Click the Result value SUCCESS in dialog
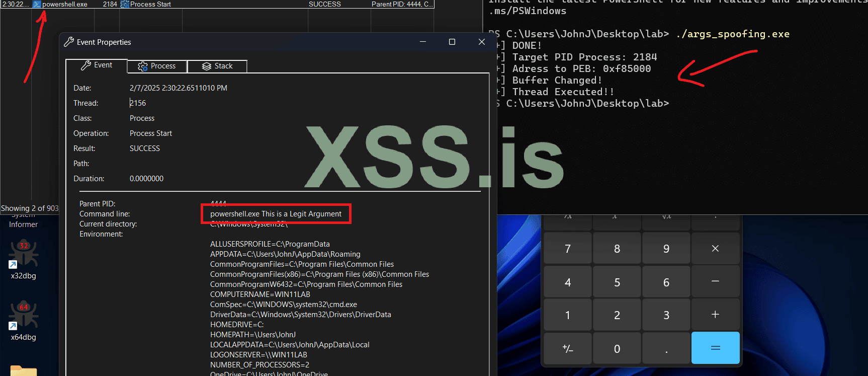Screen dimensions: 868x376 click(145, 148)
